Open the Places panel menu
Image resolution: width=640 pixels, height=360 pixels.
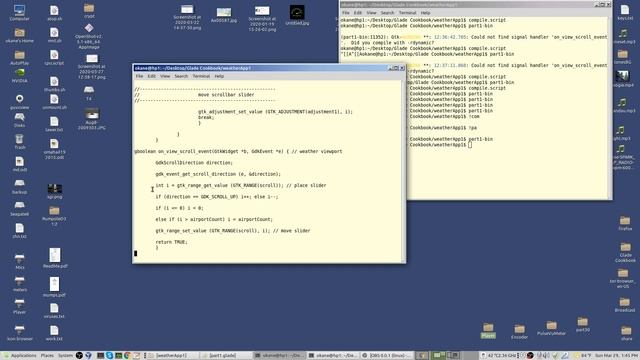point(47,356)
